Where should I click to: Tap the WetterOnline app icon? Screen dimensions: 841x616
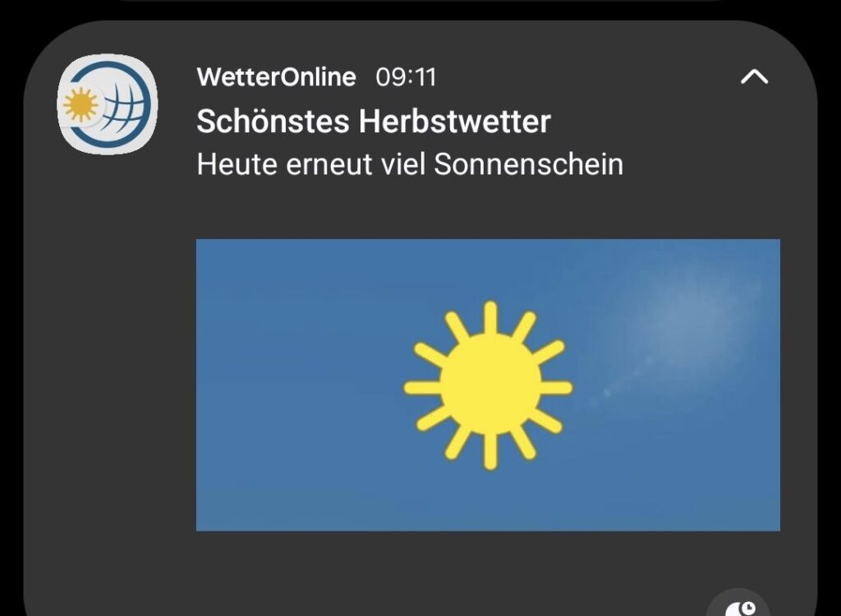108,104
